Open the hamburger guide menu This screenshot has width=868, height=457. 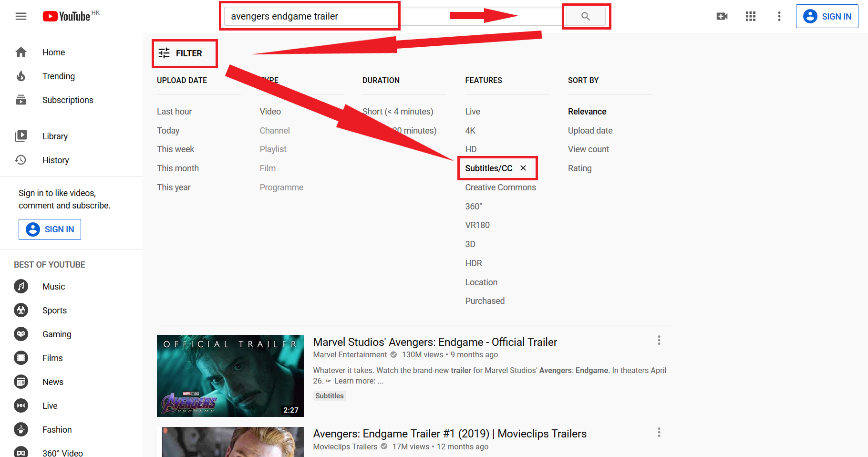point(21,16)
